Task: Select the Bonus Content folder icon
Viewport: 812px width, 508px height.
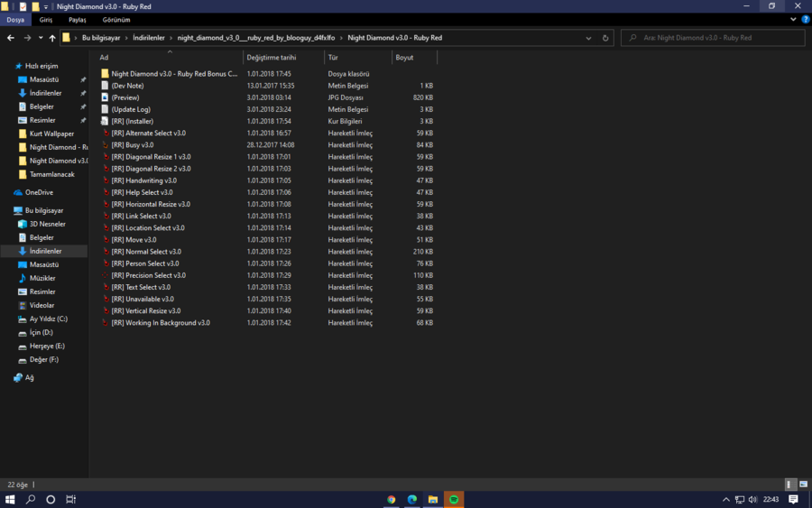Action: click(105, 73)
